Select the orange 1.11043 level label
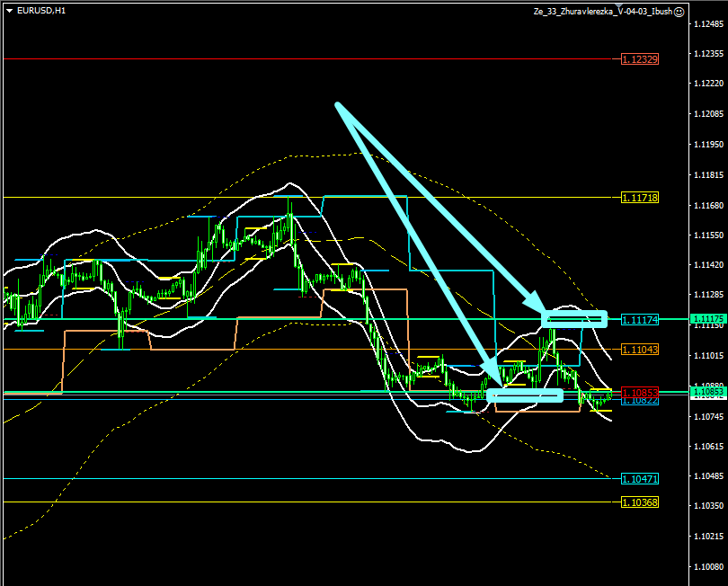 tap(640, 350)
